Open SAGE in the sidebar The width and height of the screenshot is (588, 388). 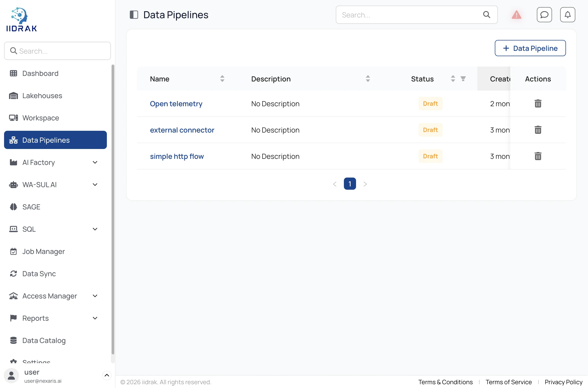pyautogui.click(x=55, y=207)
